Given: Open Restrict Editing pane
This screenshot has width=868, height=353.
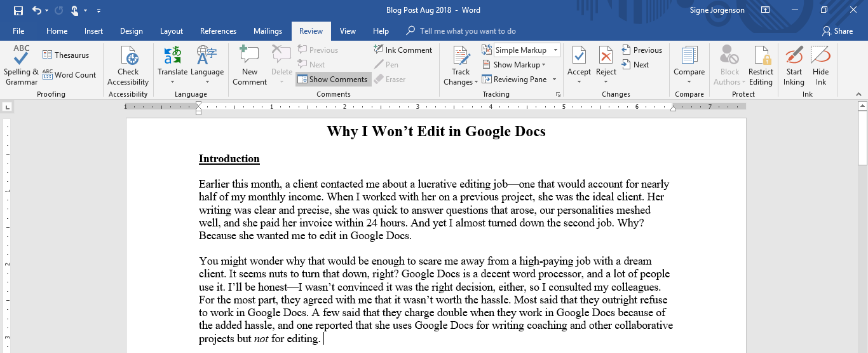Looking at the screenshot, I should pos(761,66).
